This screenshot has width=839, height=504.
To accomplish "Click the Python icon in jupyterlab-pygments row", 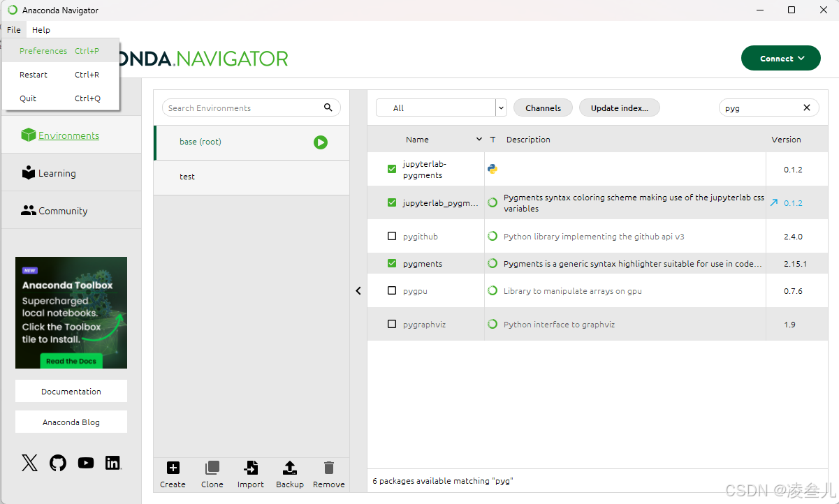I will [x=493, y=169].
